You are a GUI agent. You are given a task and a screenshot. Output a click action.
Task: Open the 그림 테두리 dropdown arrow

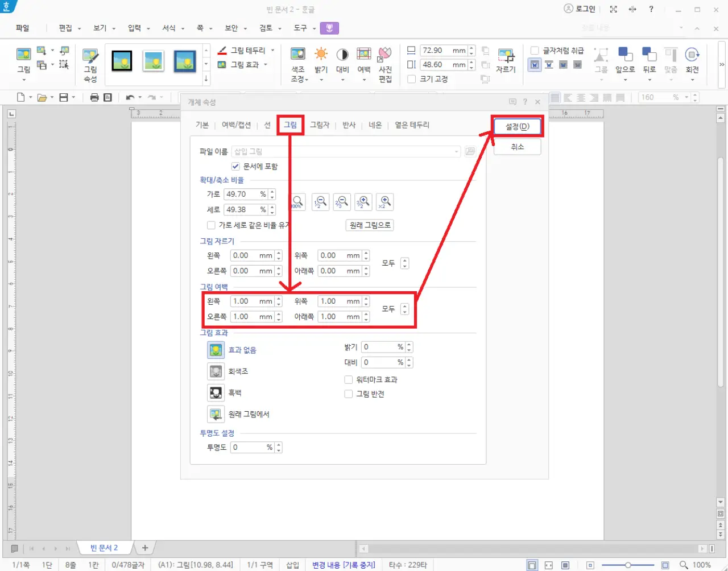click(x=272, y=51)
